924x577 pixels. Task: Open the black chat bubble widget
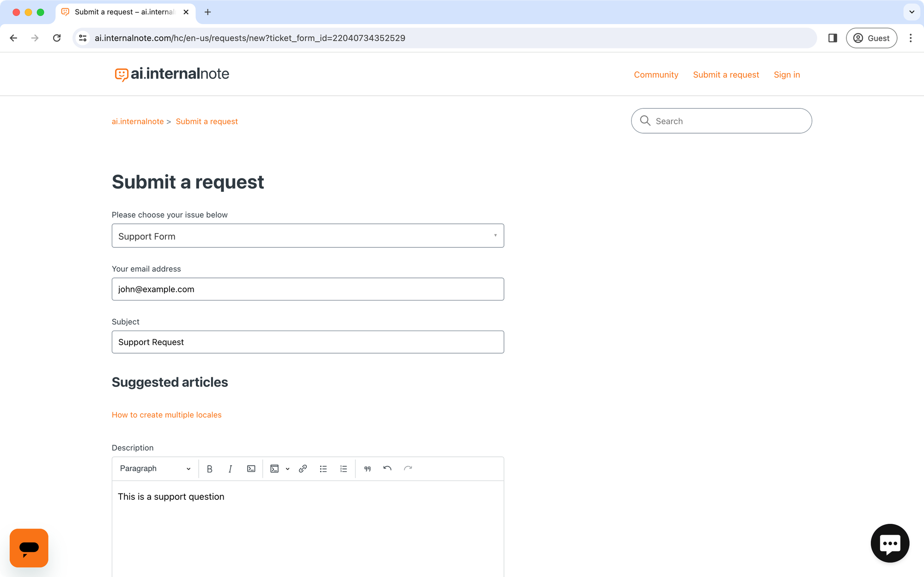tap(889, 543)
